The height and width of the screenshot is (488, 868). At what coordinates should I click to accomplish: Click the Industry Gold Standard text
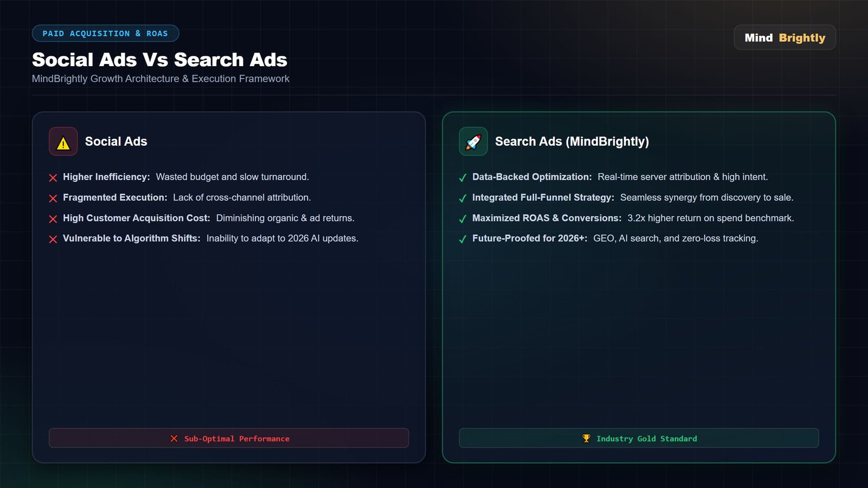(647, 439)
